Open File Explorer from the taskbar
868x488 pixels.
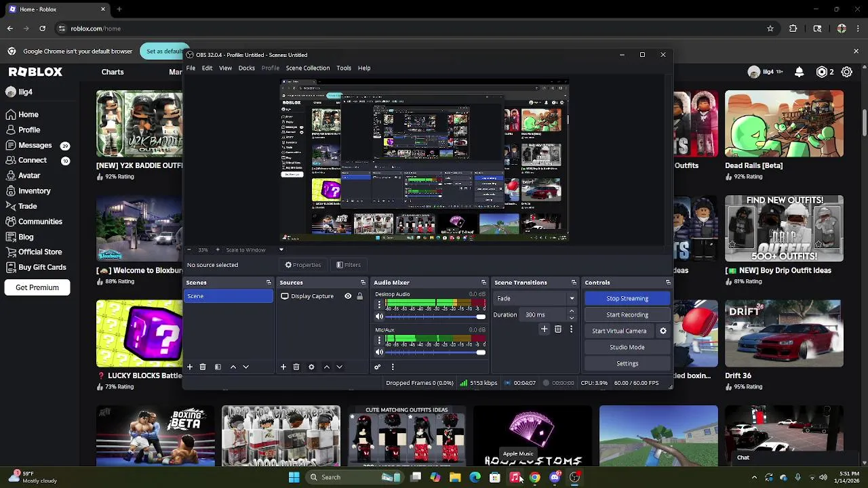coord(455,477)
